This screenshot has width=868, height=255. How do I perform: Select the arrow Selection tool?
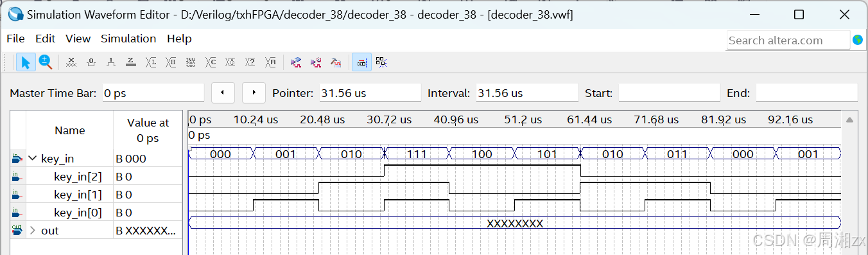(26, 62)
